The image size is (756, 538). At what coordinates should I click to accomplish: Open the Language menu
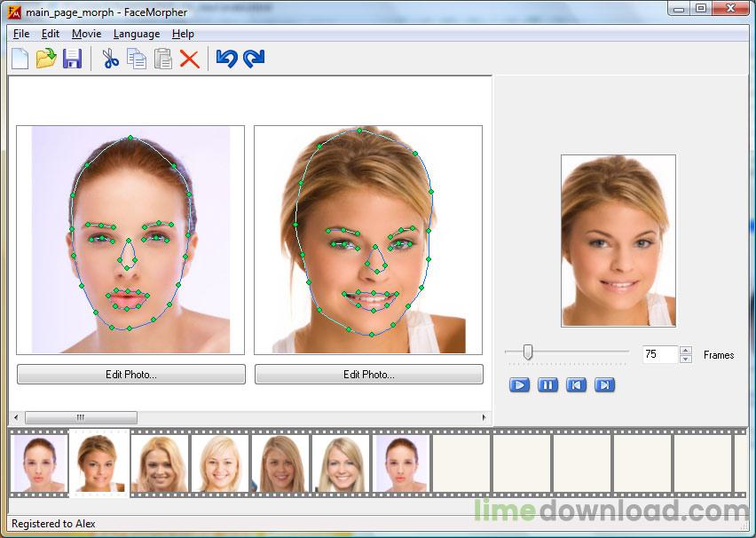[137, 34]
